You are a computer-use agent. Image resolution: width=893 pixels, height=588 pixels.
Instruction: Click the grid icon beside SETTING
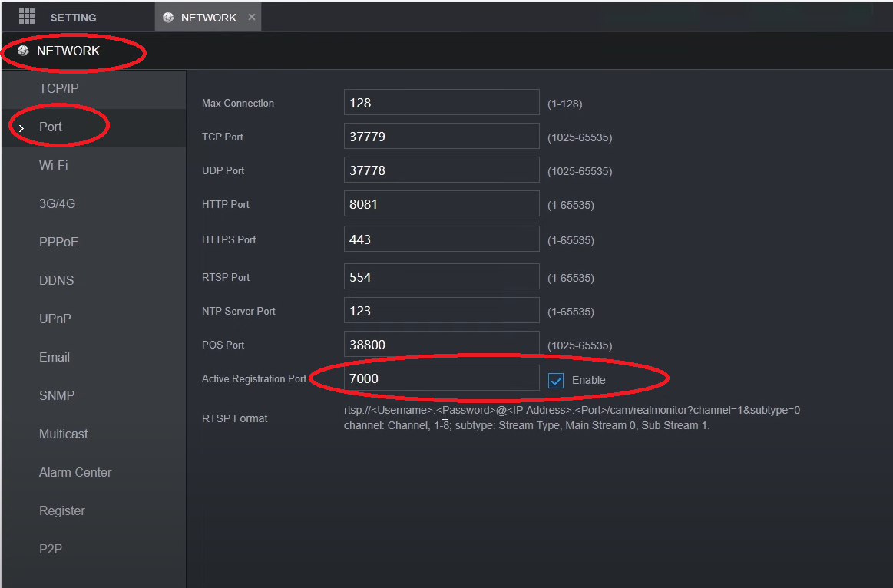27,16
